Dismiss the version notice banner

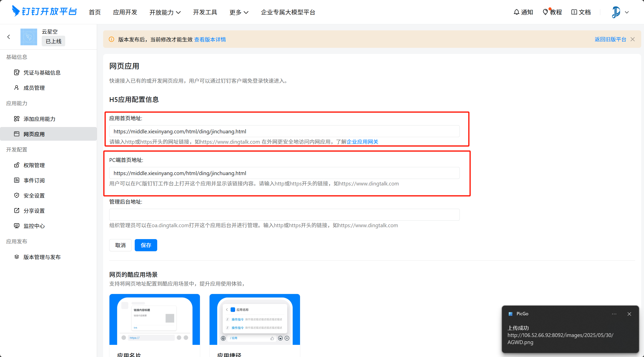(x=633, y=39)
